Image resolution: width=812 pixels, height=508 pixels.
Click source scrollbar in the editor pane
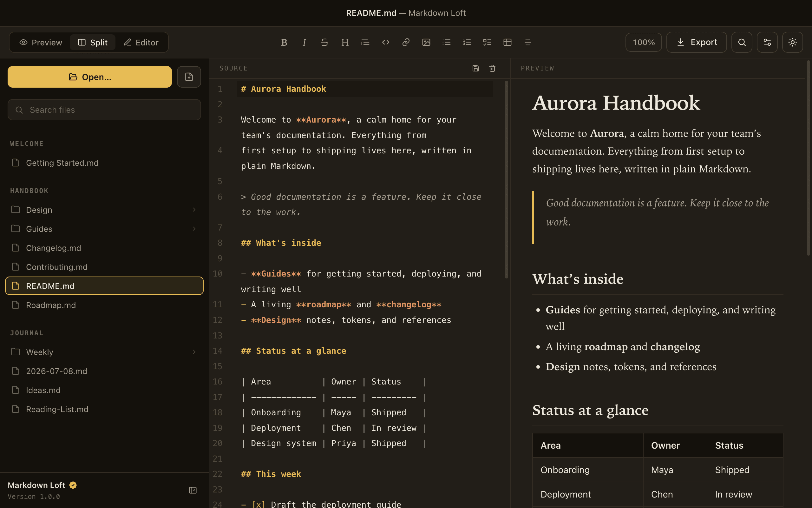click(506, 180)
